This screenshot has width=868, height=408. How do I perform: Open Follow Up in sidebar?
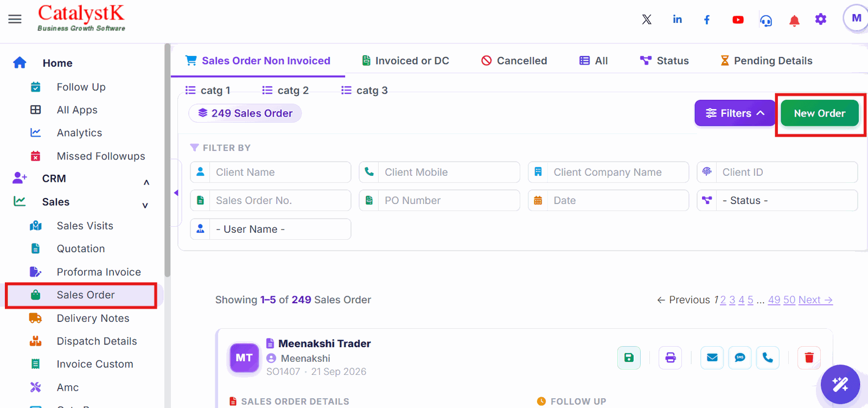[81, 87]
